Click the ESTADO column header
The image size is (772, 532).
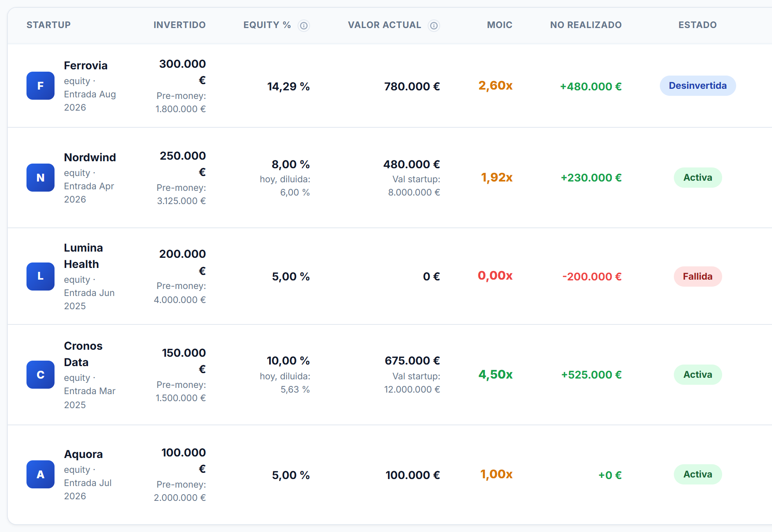[x=698, y=25]
